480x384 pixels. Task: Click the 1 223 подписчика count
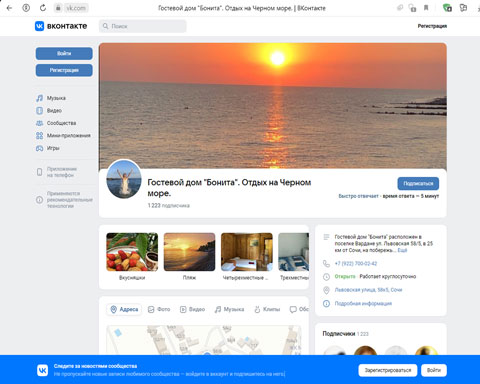pyautogui.click(x=169, y=205)
